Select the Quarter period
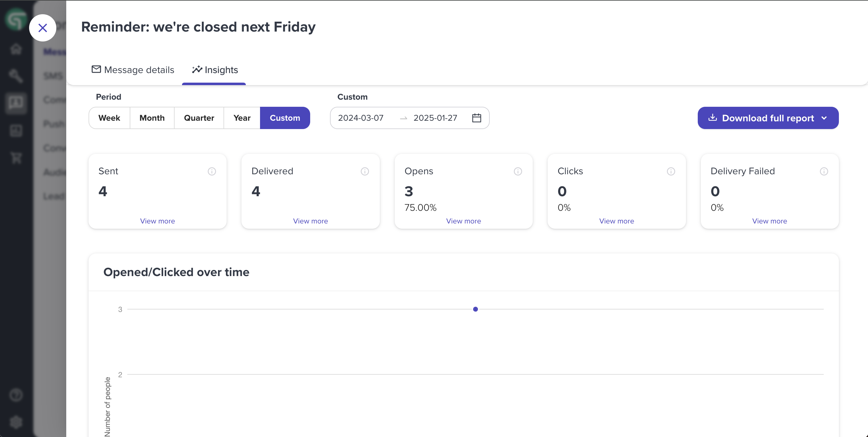This screenshot has height=437, width=868. click(x=199, y=118)
